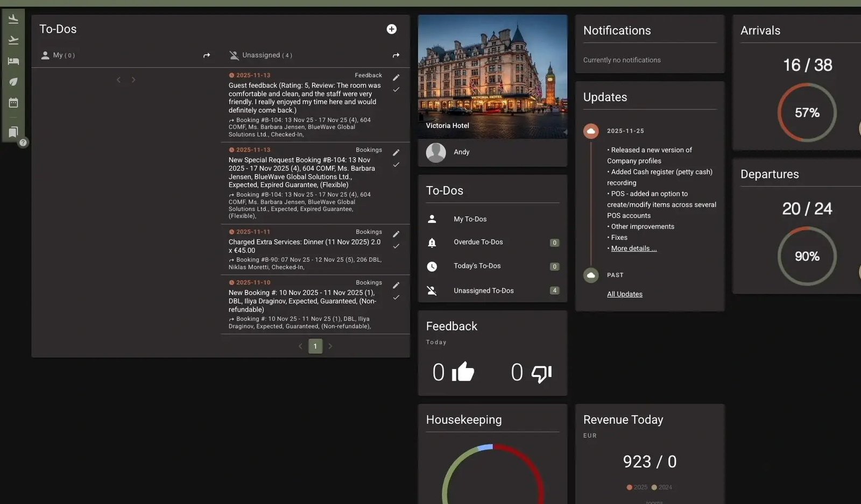Screen dimensions: 861x504
Task: Mark Charged Extra Services to-do done
Action: point(396,246)
